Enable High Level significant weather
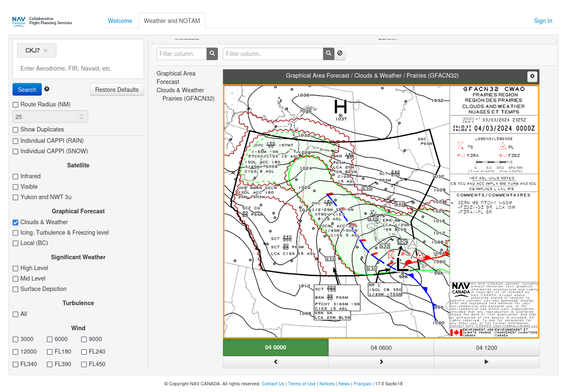567x392 pixels. (x=15, y=268)
